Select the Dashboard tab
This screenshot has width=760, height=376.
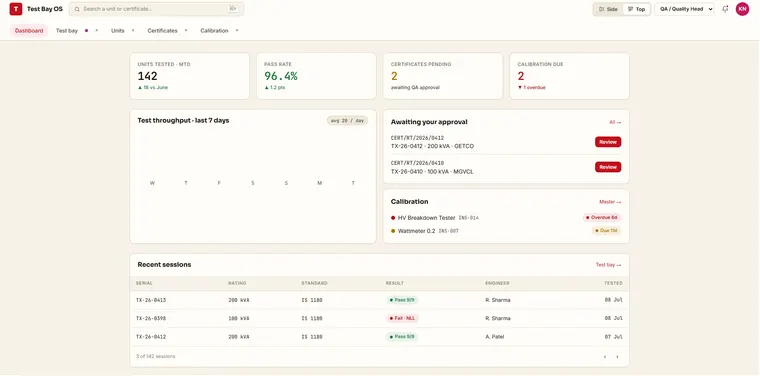click(x=29, y=31)
